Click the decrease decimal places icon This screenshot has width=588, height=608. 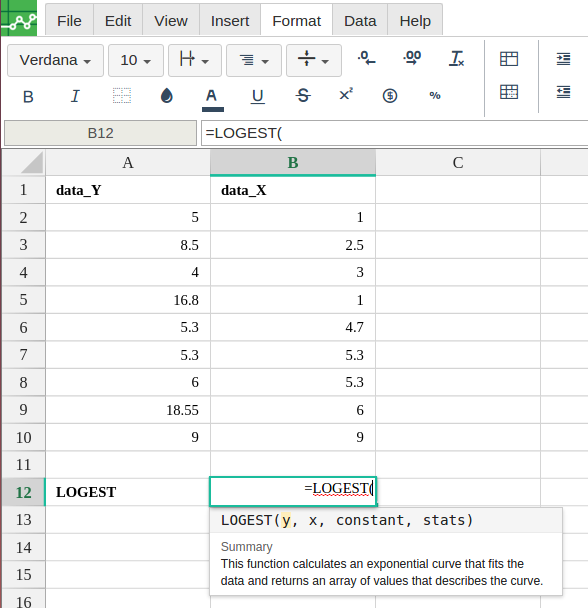coord(367,59)
